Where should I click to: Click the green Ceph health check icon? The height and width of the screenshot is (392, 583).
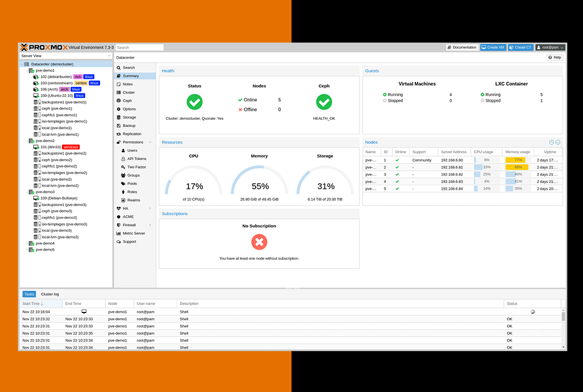(324, 102)
